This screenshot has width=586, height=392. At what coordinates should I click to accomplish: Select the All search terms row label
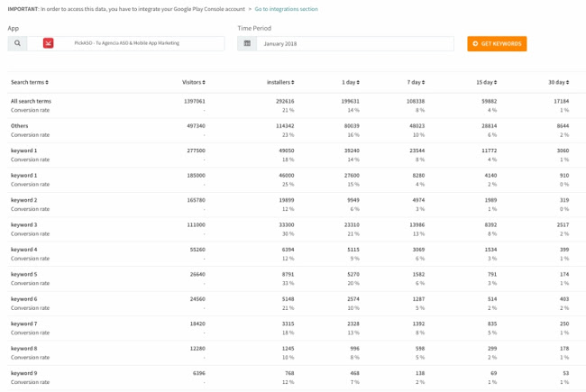[31, 101]
